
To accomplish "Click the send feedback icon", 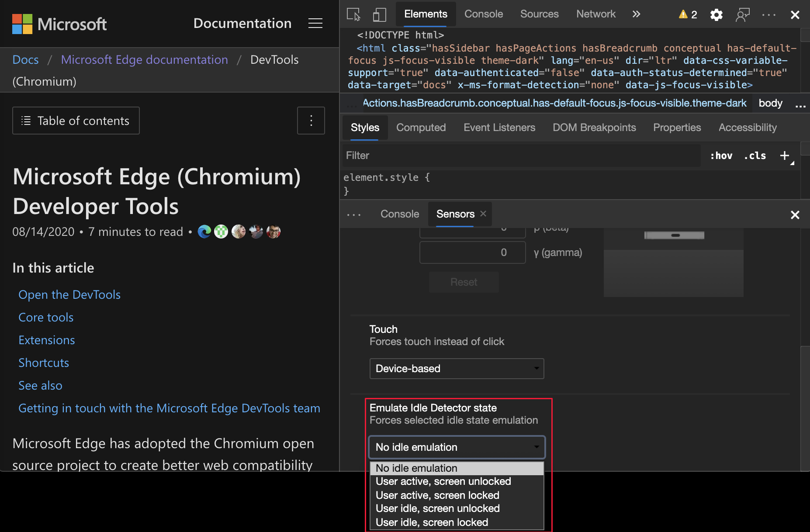I will pos(742,14).
